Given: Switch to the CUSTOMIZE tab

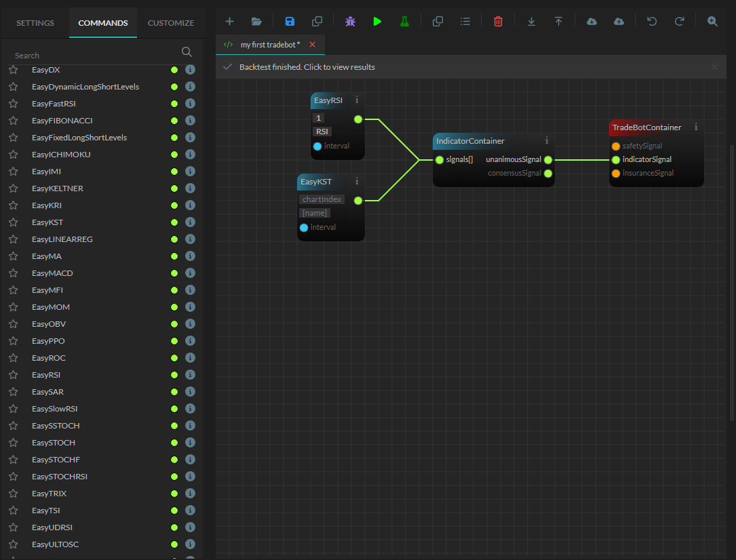Looking at the screenshot, I should [x=170, y=22].
